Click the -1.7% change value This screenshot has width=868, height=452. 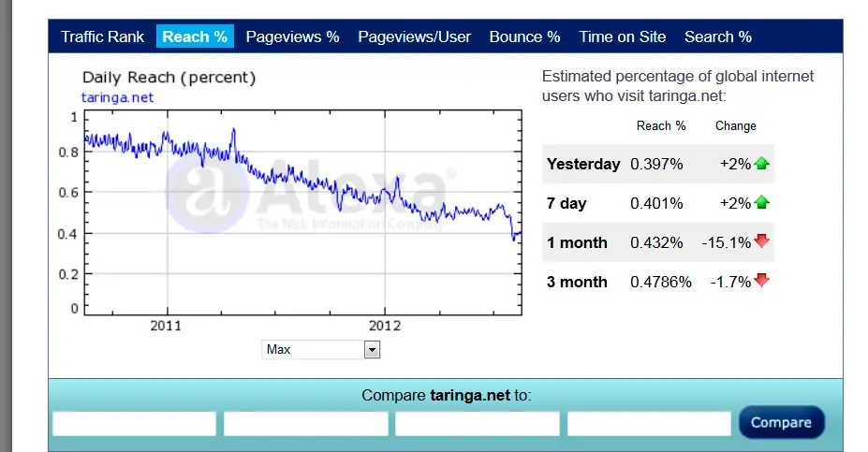(730, 283)
